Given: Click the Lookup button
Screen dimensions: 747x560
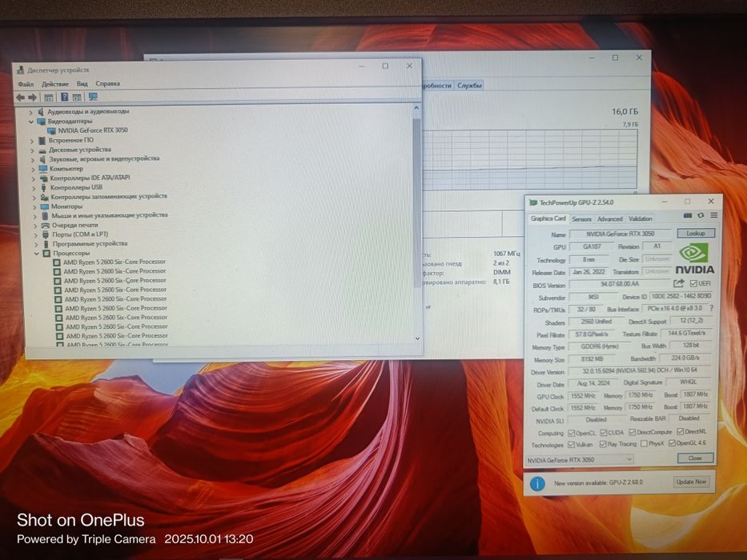Looking at the screenshot, I should tap(696, 233).
